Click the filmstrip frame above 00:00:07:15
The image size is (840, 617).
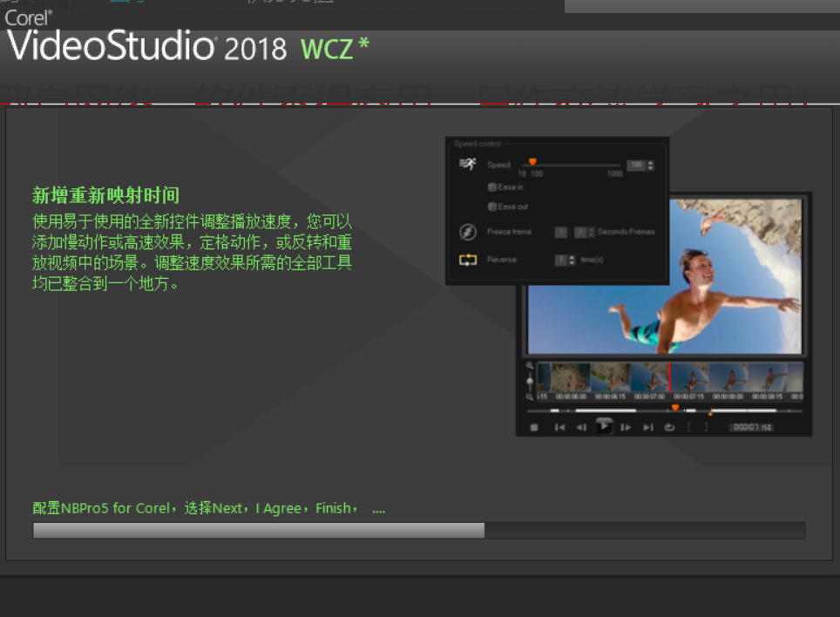coord(689,377)
